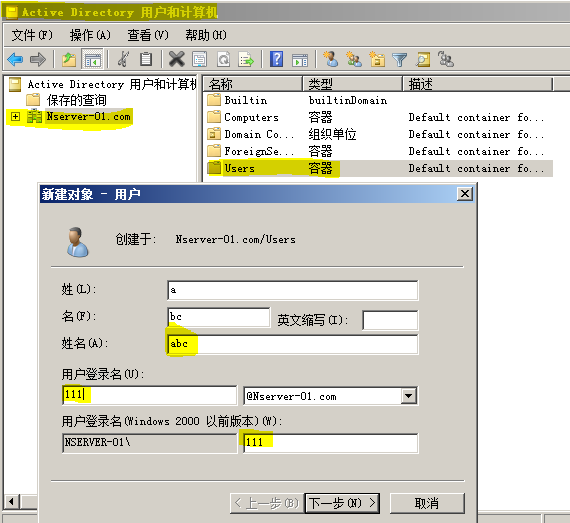Click Builtin folder icon in list

pyautogui.click(x=214, y=100)
